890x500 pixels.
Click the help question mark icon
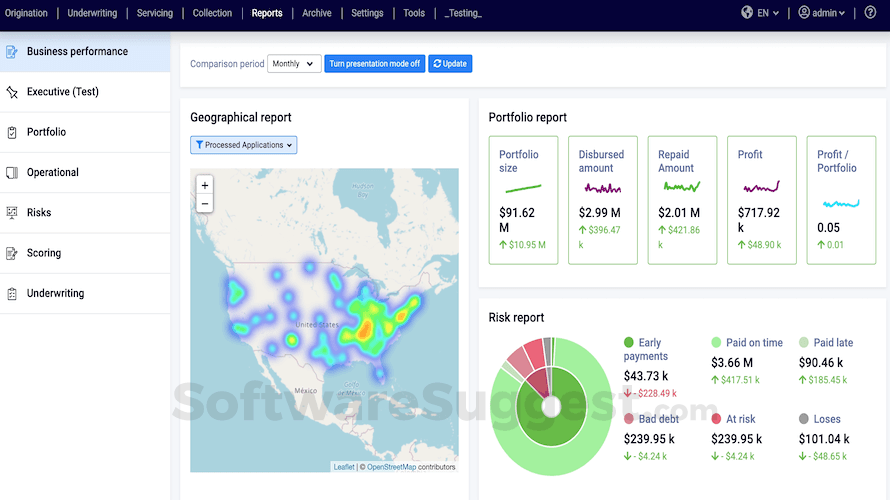tap(870, 13)
